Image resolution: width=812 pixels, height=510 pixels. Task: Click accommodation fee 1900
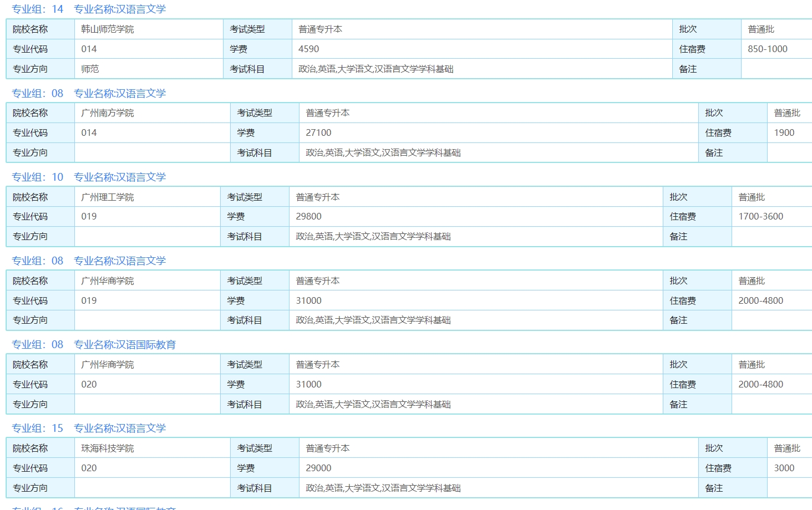[784, 132]
